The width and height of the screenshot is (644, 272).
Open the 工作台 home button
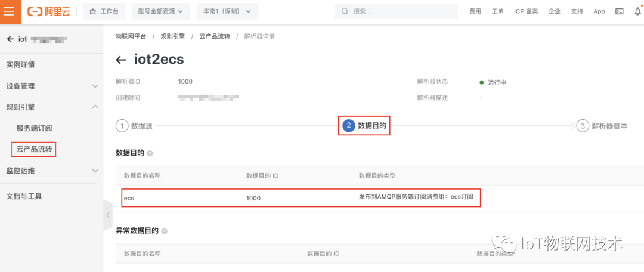104,11
